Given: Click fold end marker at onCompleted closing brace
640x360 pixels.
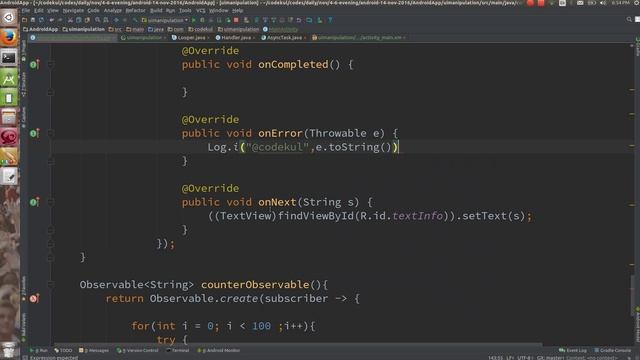Looking at the screenshot, I should pyautogui.click(x=51, y=92).
